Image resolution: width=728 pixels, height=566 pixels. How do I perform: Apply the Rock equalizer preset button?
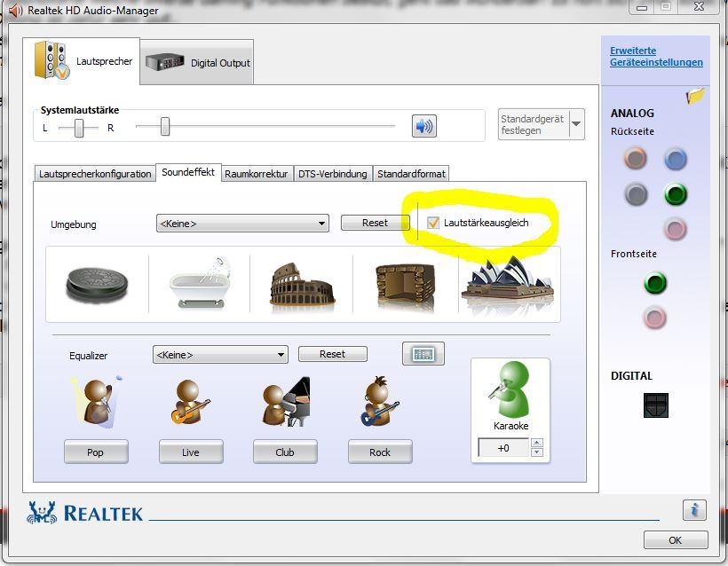coord(380,452)
